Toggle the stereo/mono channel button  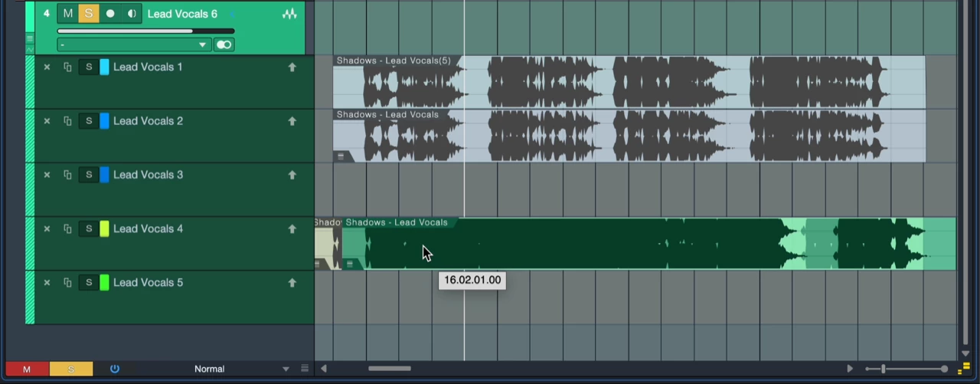point(224,45)
